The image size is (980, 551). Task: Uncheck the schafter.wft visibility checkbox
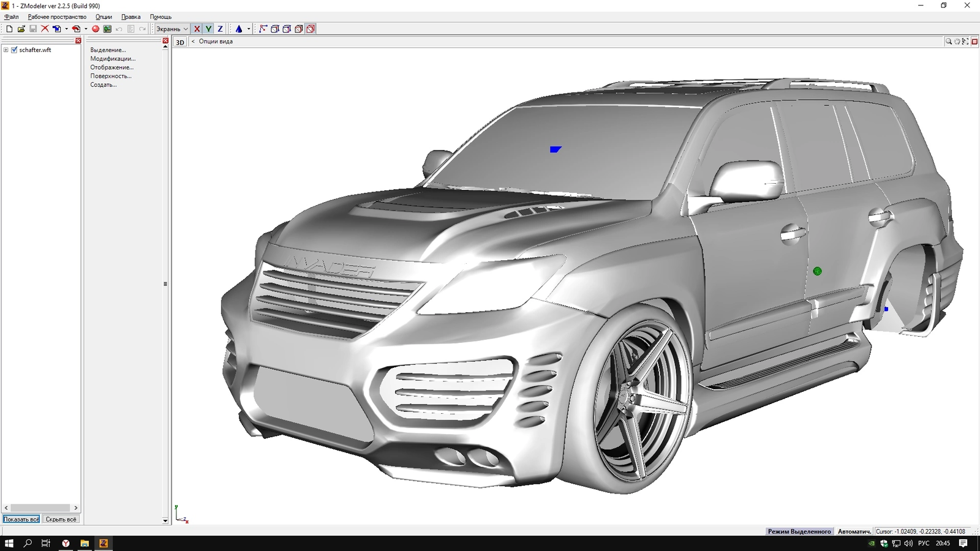pyautogui.click(x=14, y=50)
